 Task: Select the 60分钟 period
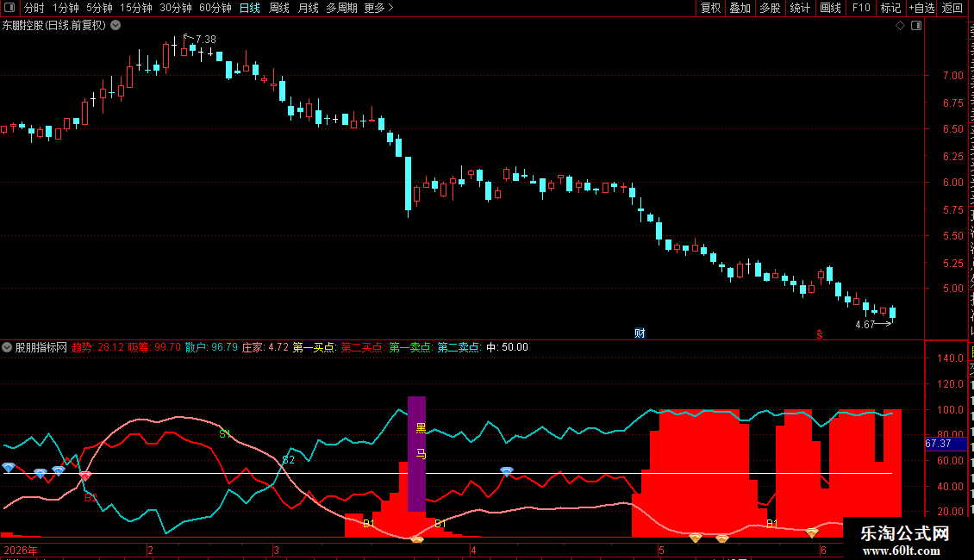[215, 8]
